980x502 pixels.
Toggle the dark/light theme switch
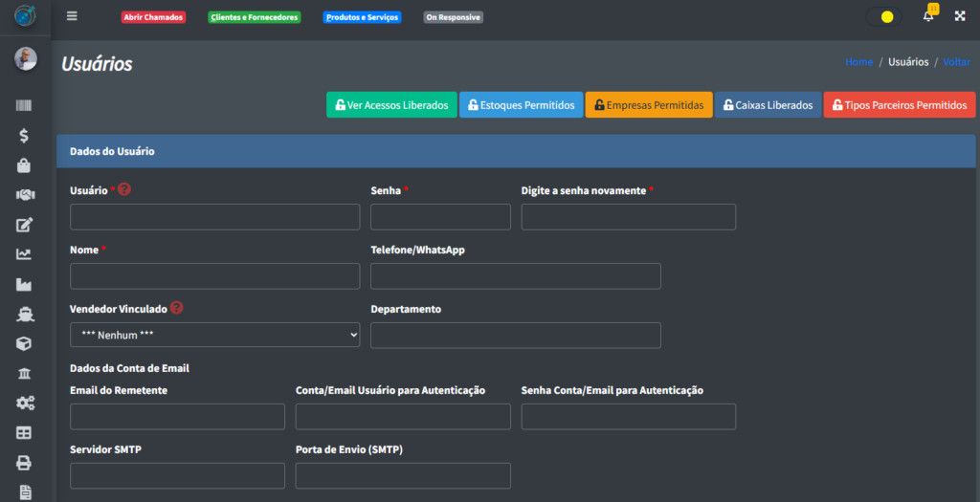click(x=882, y=17)
